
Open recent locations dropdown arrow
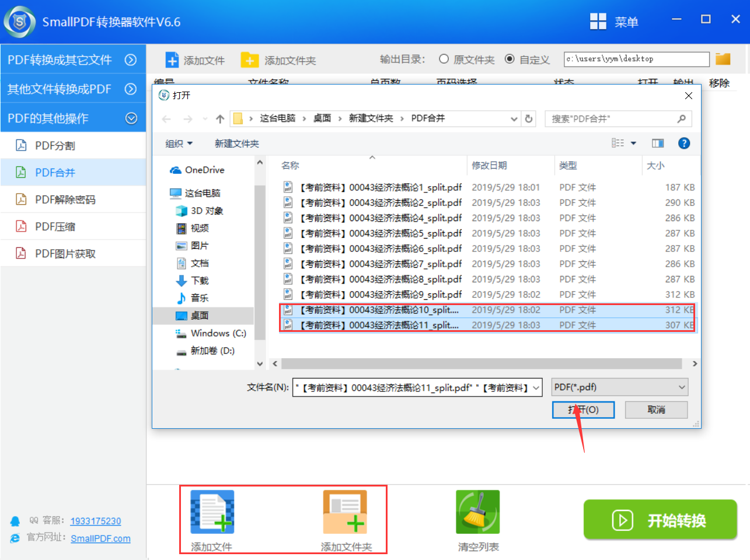coord(205,119)
